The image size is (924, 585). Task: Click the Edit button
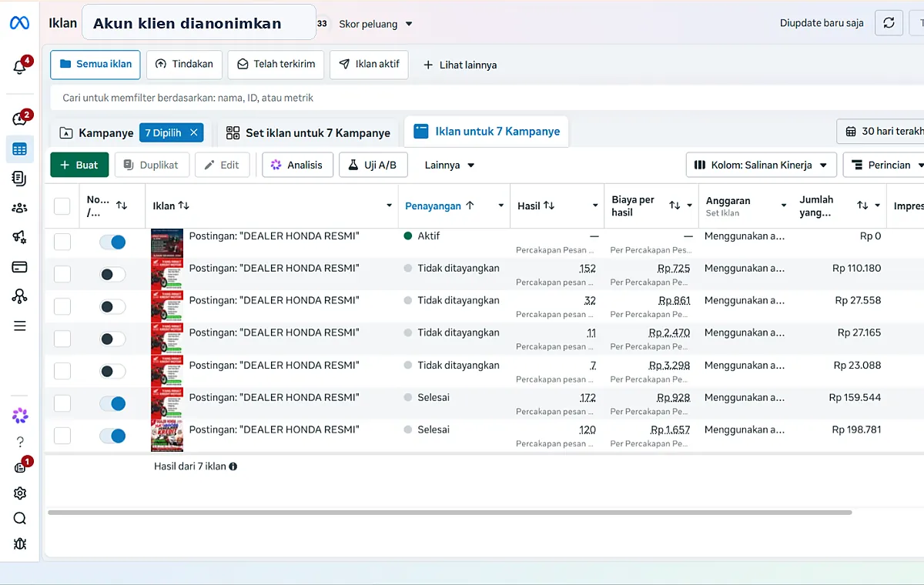point(222,165)
